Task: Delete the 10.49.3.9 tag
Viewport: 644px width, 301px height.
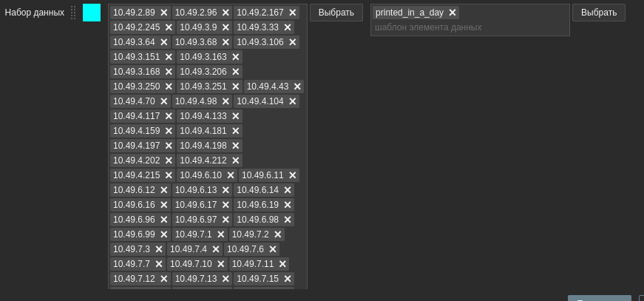Action: pos(226,27)
